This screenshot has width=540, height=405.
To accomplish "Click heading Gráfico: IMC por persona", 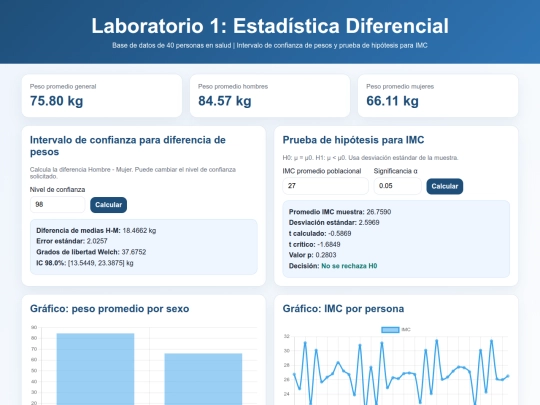I will point(343,309).
